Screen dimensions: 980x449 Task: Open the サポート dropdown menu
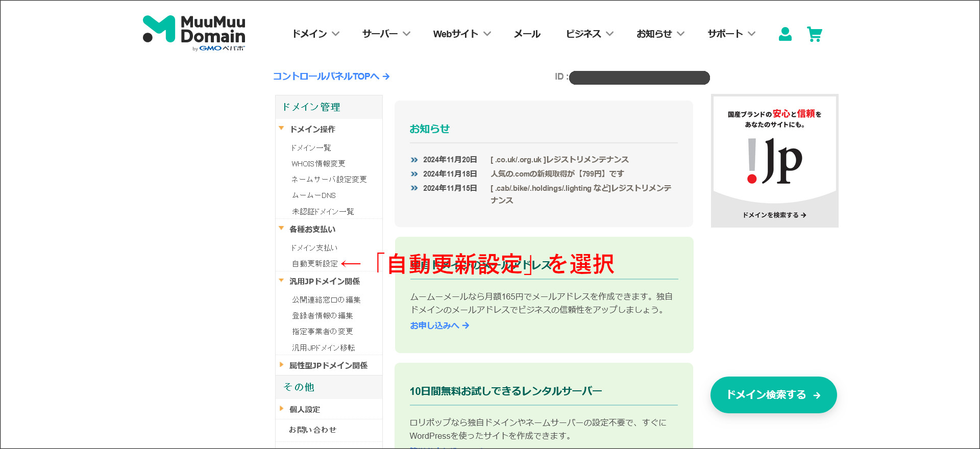tap(731, 34)
